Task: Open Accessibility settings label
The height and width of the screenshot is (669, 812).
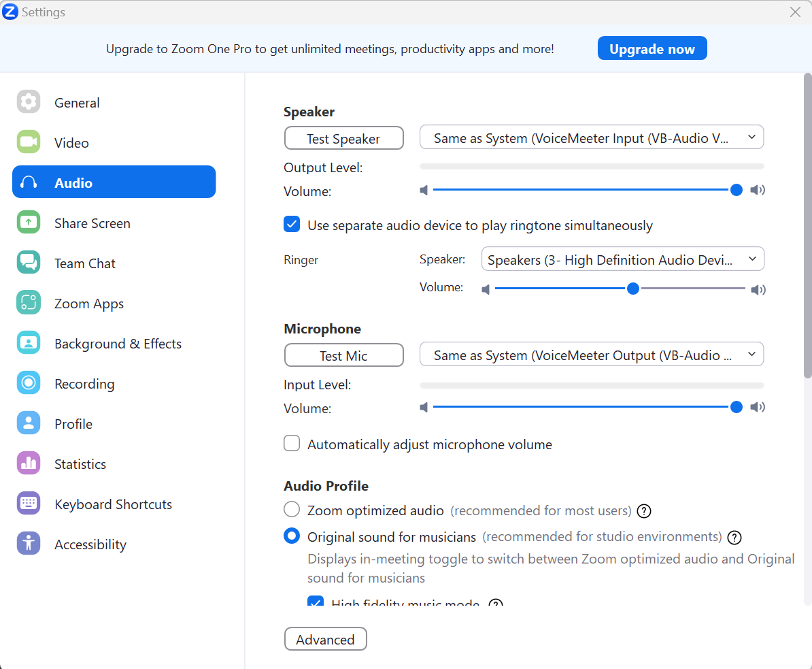Action: click(90, 544)
